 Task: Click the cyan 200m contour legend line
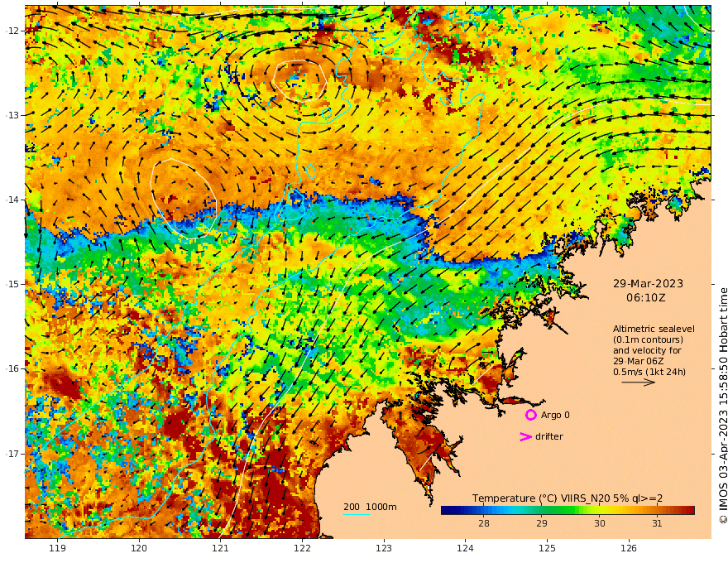(356, 514)
